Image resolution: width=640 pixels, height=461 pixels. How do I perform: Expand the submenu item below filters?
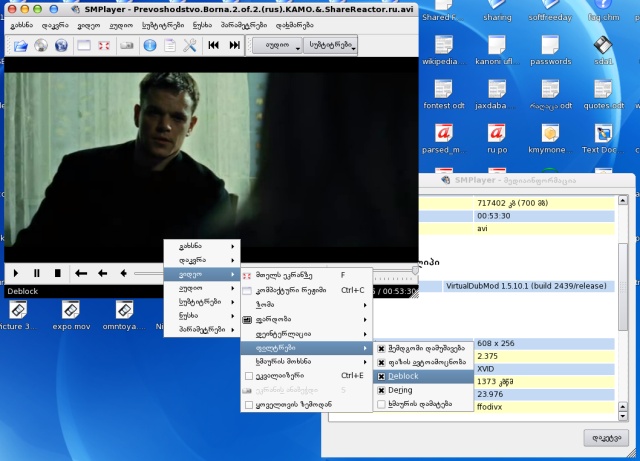point(307,362)
